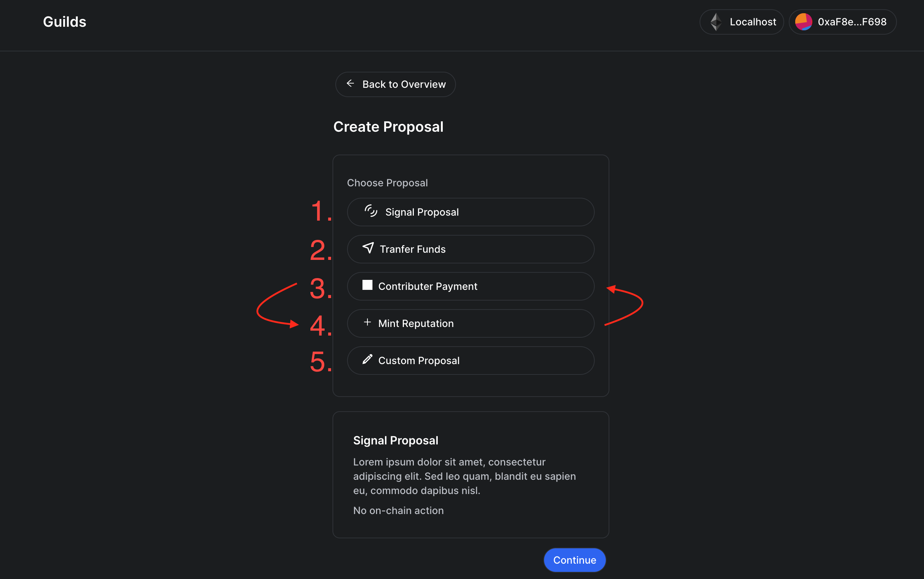Click the Signal Proposal description heading
Viewport: 924px width, 579px height.
coord(396,440)
